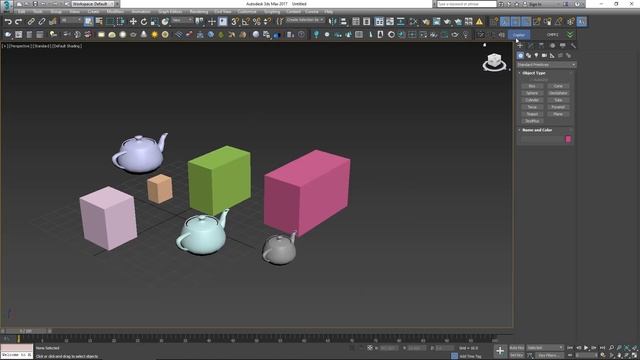
Task: Toggle Spinner Snap in the toolbar
Action: pyautogui.click(x=267, y=22)
